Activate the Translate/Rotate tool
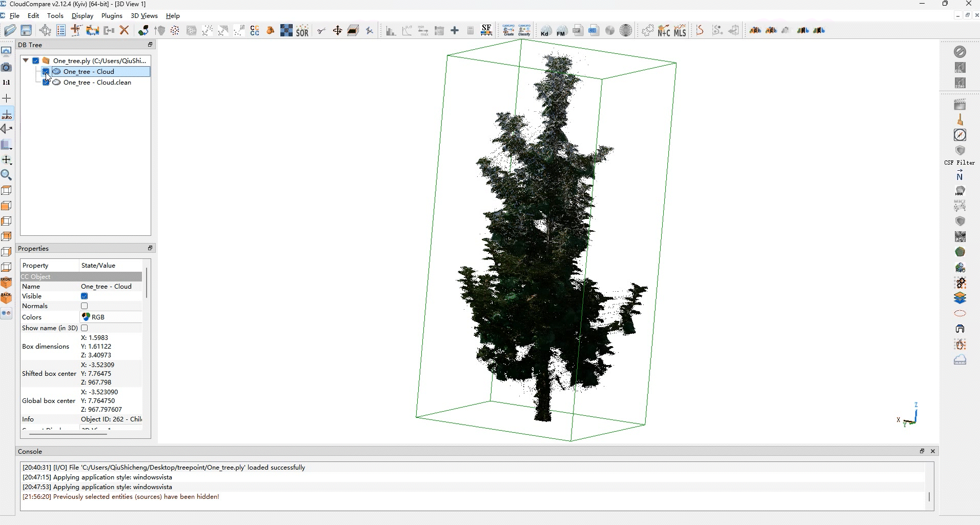The image size is (980, 525). click(337, 31)
